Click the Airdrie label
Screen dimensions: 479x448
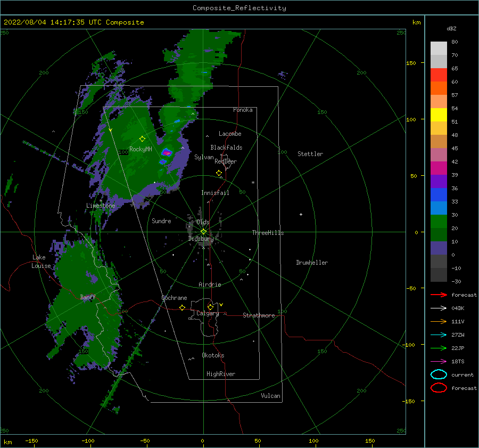pos(210,284)
